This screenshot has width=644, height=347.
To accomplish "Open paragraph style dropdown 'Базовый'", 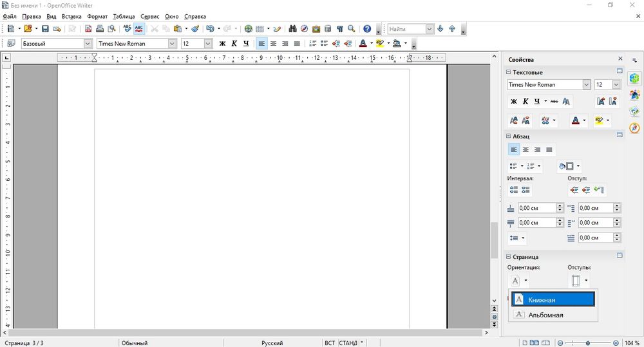I will [x=88, y=44].
